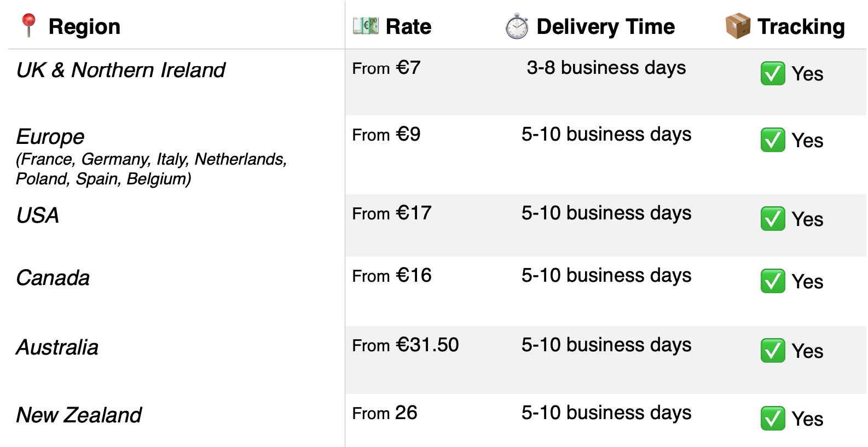Click the New Zealand region name
The height and width of the screenshot is (447, 868).
[x=79, y=415]
